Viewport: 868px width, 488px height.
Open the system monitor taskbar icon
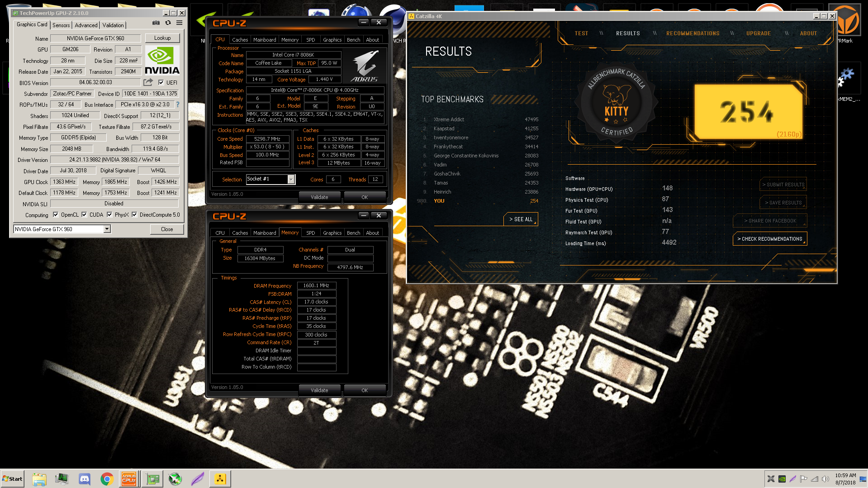click(x=62, y=479)
